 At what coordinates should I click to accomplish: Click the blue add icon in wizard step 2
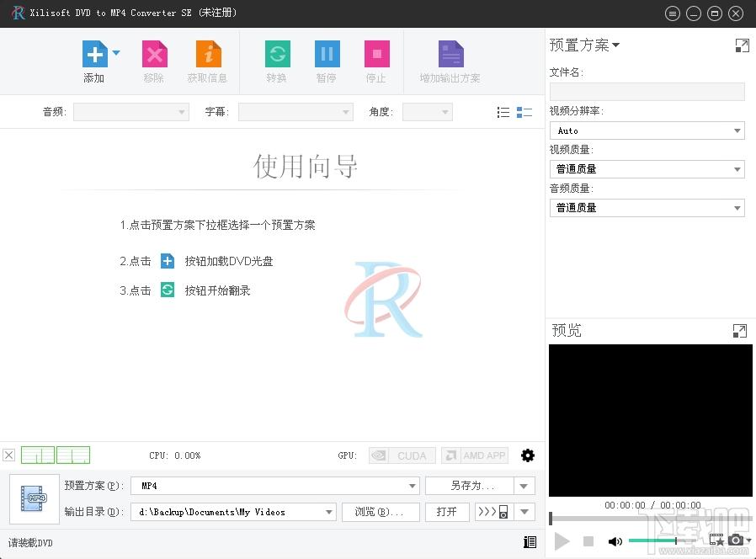pos(168,261)
